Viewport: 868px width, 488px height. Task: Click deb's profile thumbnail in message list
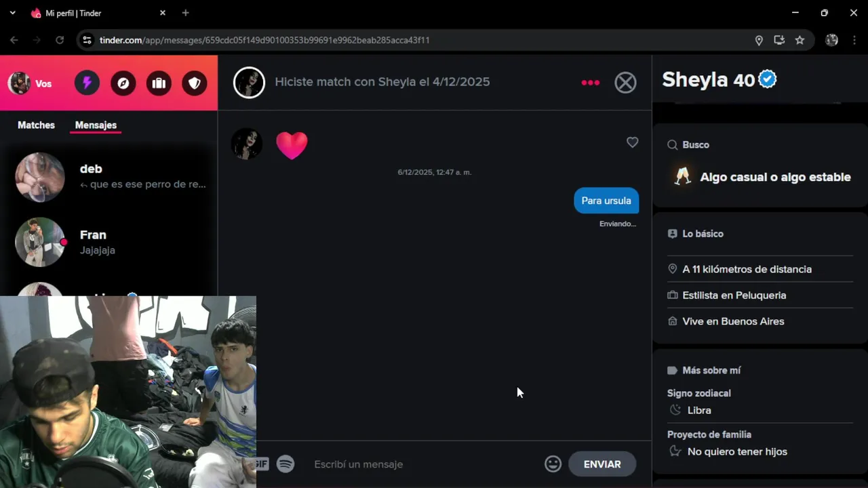coord(40,177)
